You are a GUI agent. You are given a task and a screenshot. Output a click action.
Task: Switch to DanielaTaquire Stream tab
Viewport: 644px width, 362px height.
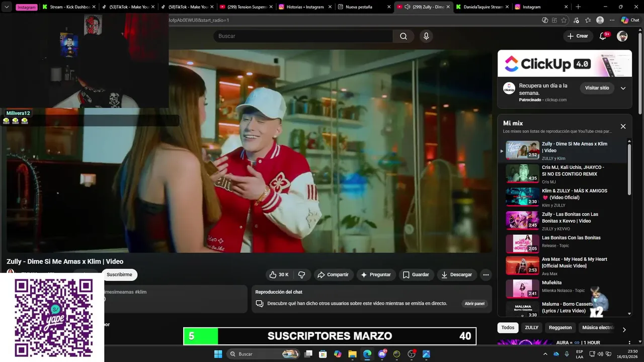482,7
